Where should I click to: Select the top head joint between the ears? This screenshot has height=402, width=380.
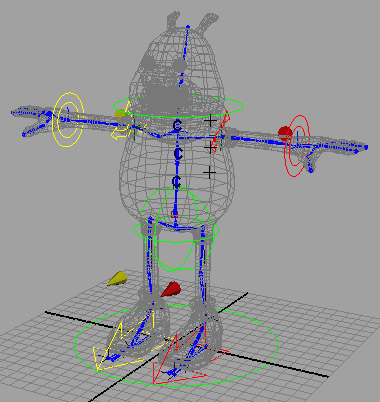coord(188,26)
